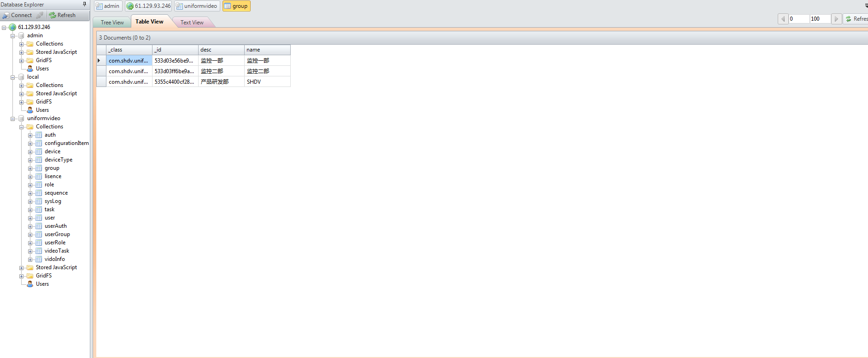Expand Stored JavaScript under uniformvideo
This screenshot has height=358, width=868.
point(21,268)
